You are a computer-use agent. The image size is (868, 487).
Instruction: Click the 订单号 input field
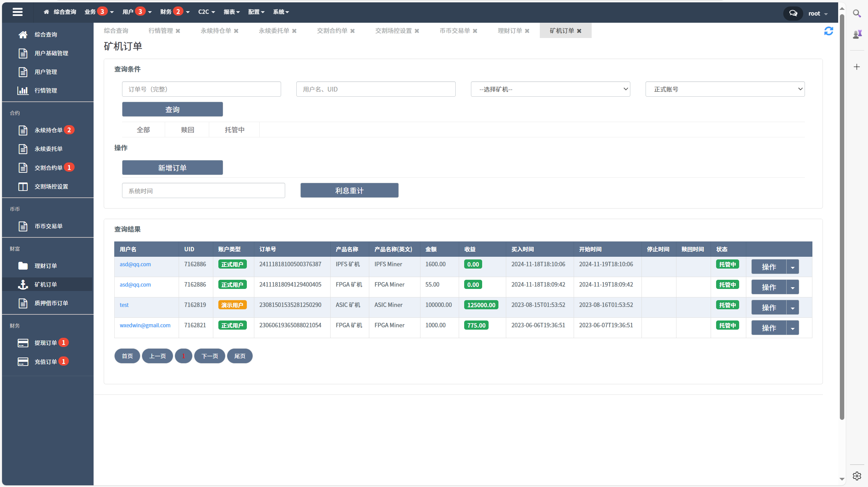201,90
